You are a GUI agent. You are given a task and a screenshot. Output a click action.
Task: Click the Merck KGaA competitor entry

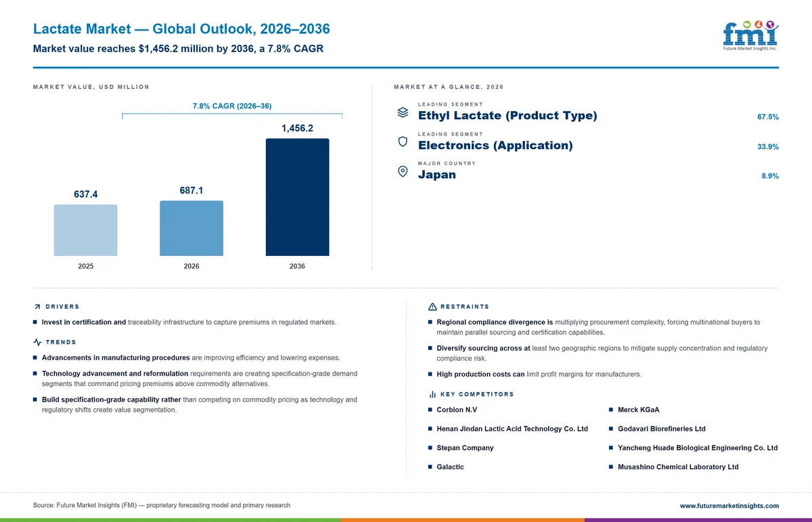point(638,410)
